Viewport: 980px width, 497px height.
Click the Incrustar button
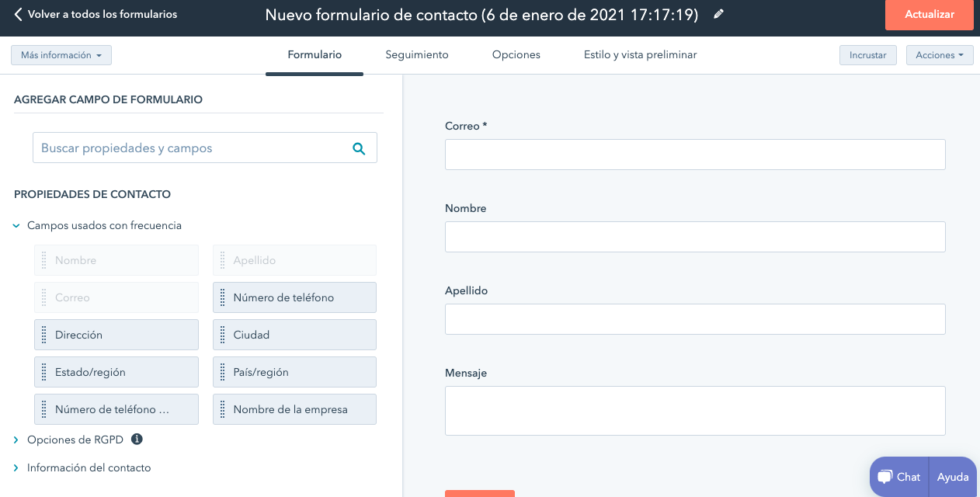pos(867,55)
